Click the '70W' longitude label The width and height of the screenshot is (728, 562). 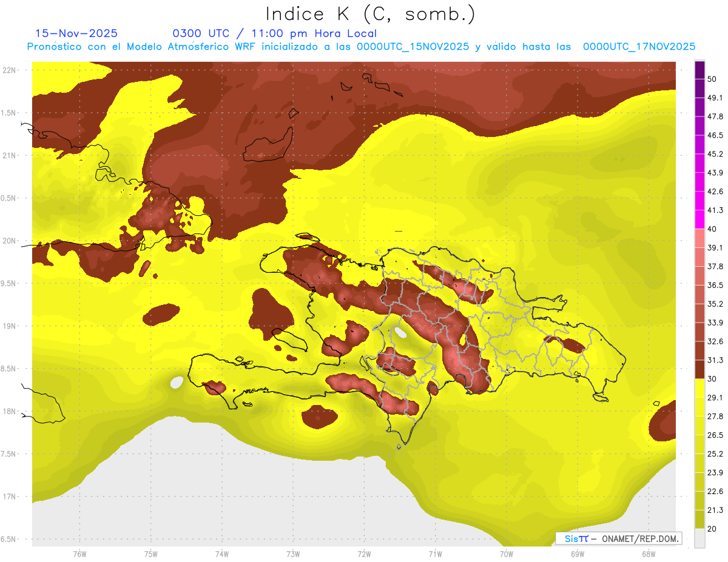coord(506,554)
